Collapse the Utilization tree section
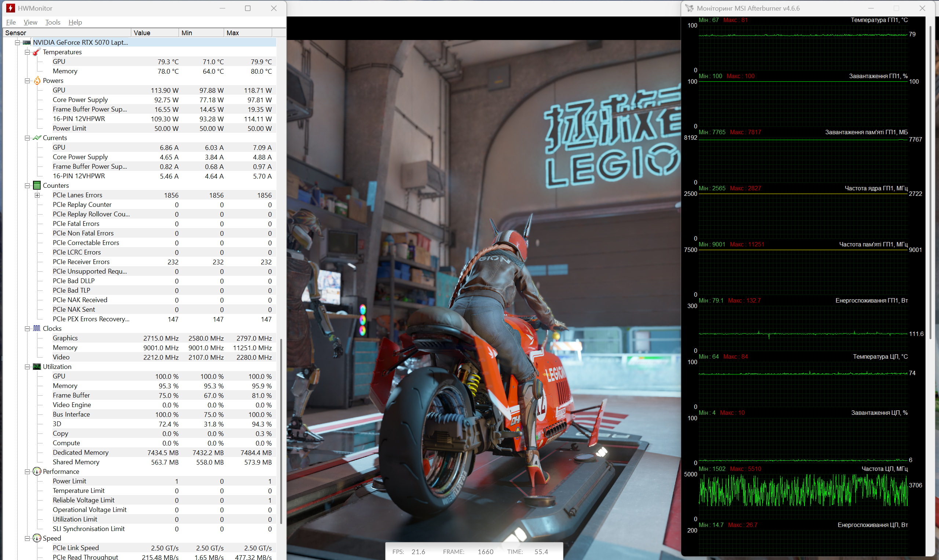Screen dimensions: 939x560 click(27, 367)
